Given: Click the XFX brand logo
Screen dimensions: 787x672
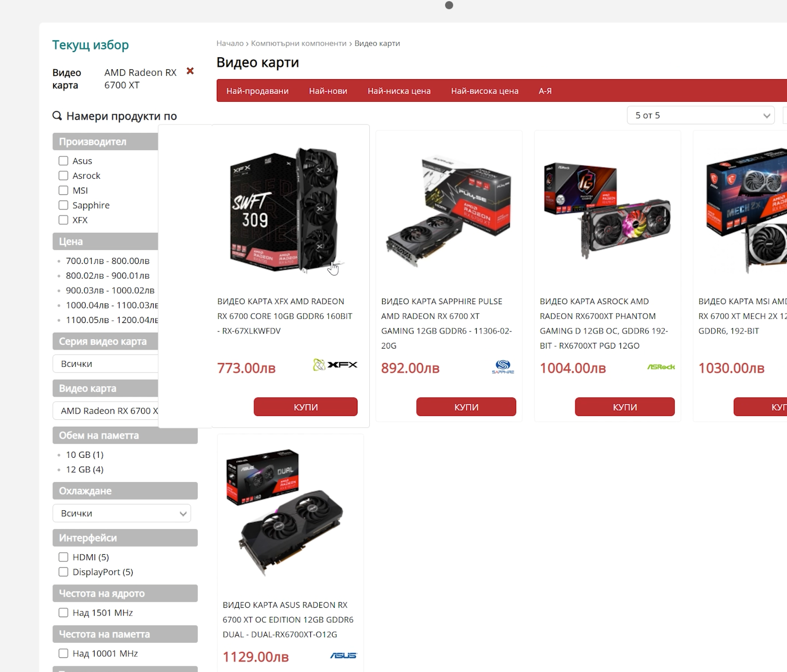Looking at the screenshot, I should tap(335, 365).
